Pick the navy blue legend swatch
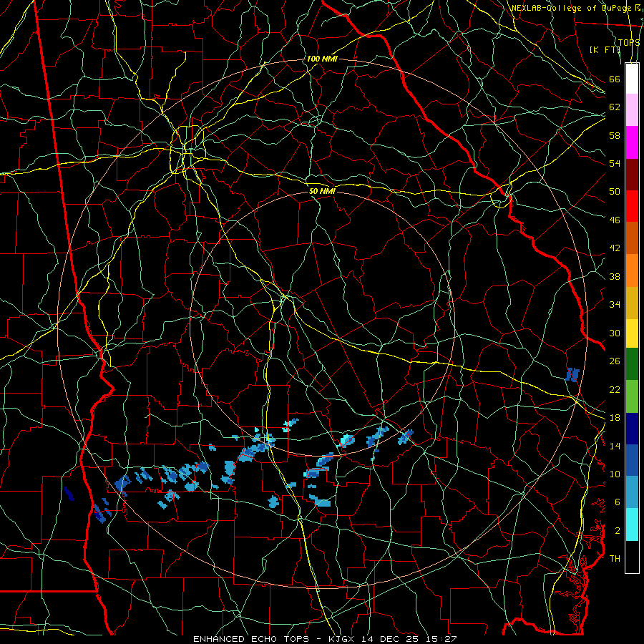 [632, 429]
